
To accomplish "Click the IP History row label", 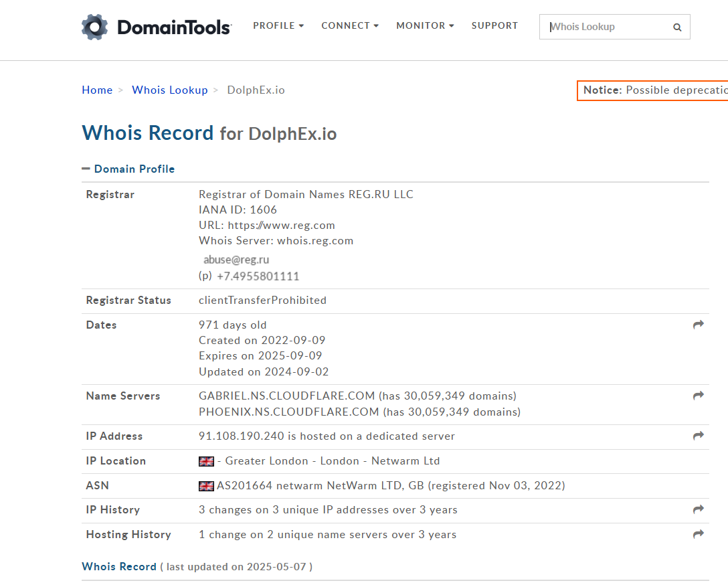I will [x=113, y=510].
